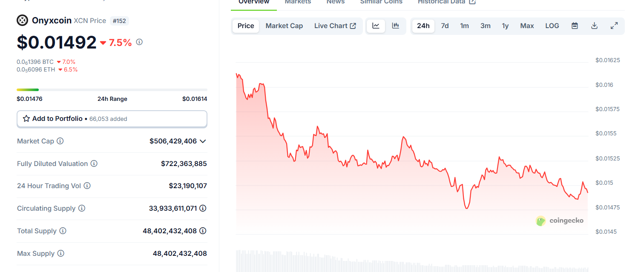The image size is (644, 272).
Task: Expand chart to fullscreen
Action: click(614, 26)
